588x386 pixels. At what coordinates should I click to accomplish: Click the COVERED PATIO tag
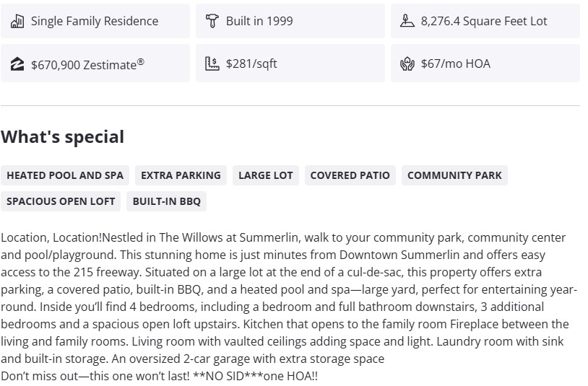coord(350,175)
